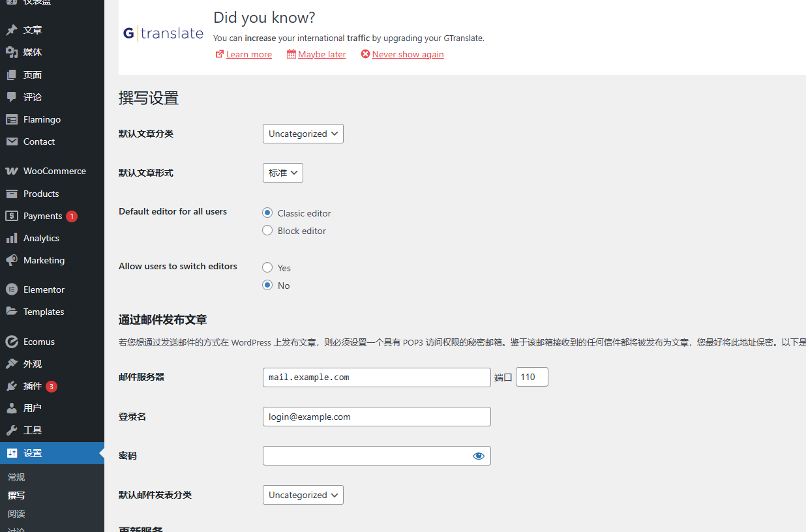Image resolution: width=806 pixels, height=532 pixels.
Task: Open the 媒体 media library icon
Action: click(x=13, y=52)
